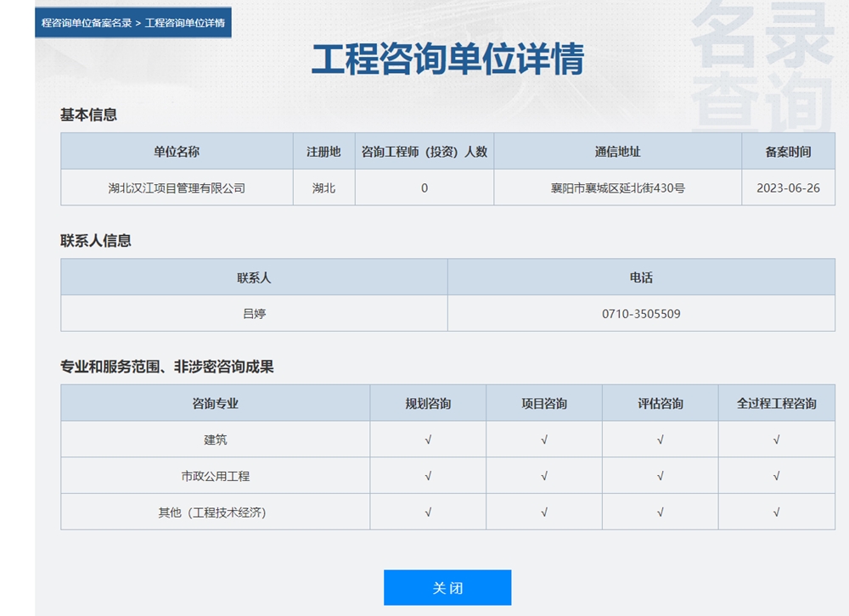Click the 咨询工程师（投资）人数 header
Screen dimensions: 849x616
[424, 152]
